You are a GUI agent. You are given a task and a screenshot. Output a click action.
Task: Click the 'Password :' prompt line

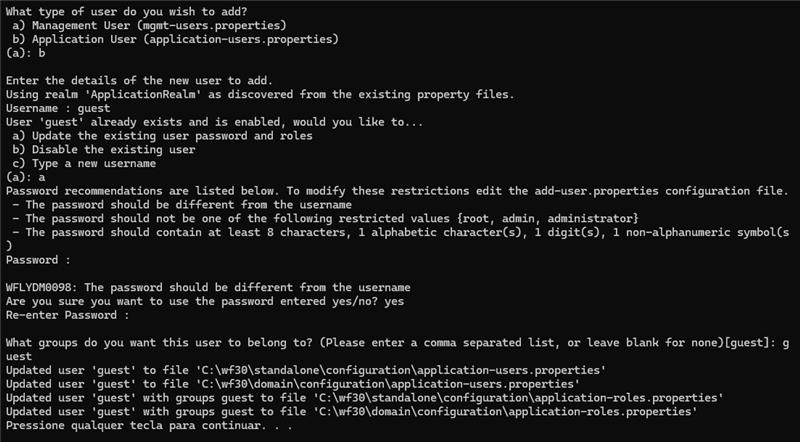[x=39, y=260]
